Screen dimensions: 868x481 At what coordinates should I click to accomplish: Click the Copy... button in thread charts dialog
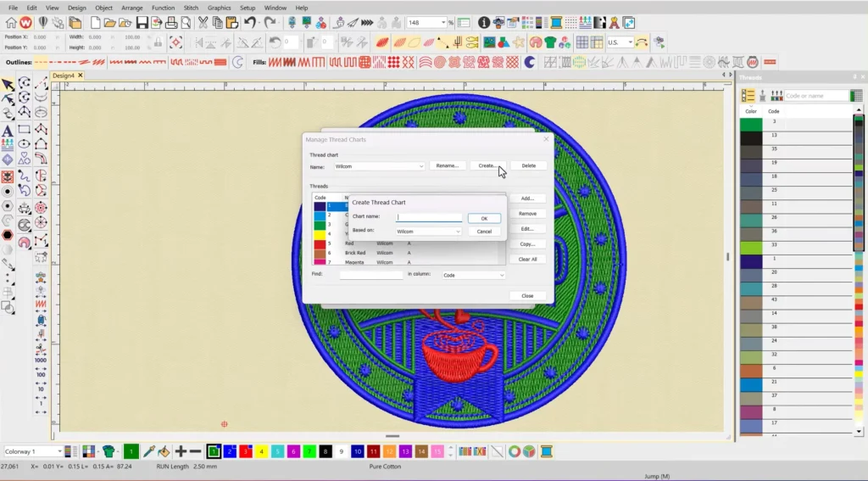point(527,243)
